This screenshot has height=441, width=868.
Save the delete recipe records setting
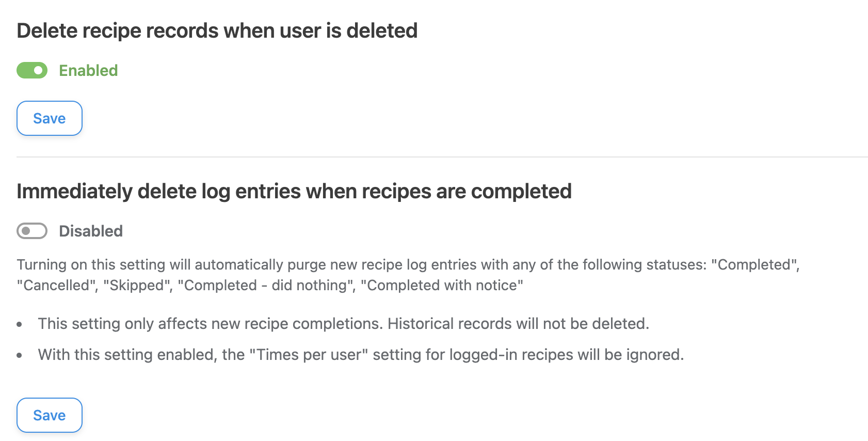(50, 118)
